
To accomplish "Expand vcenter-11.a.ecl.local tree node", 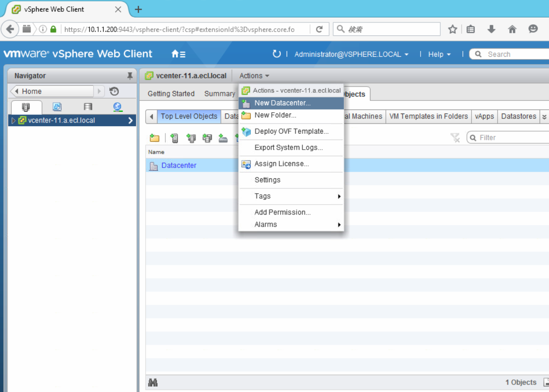I will tap(14, 120).
